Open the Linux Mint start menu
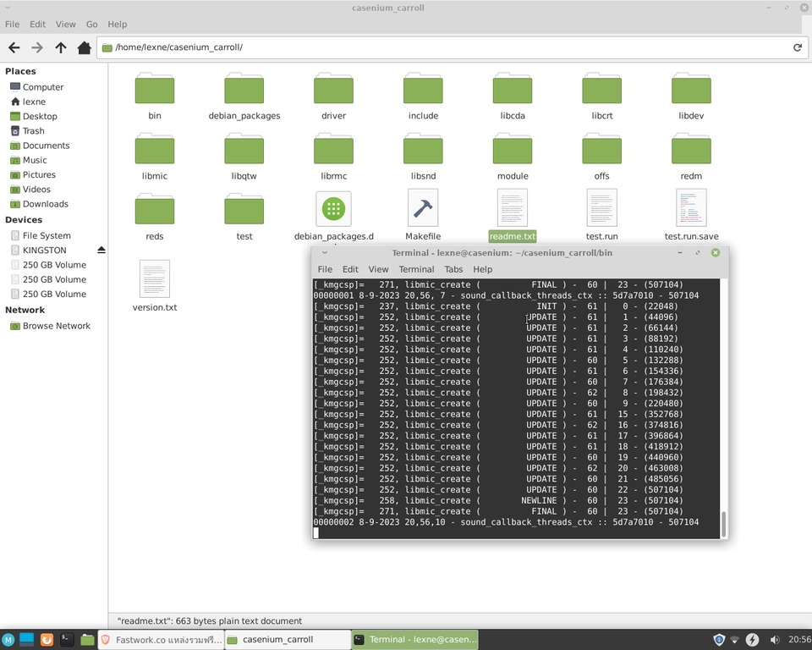 coord(8,640)
